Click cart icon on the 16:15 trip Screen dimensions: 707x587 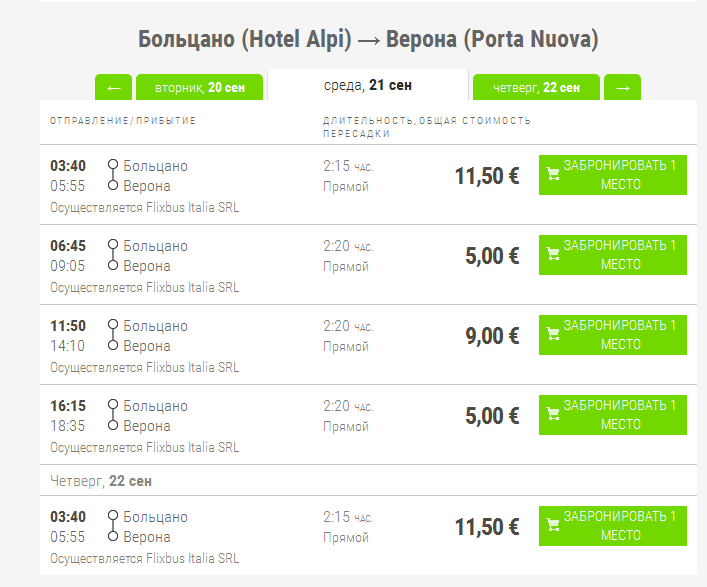pos(553,415)
